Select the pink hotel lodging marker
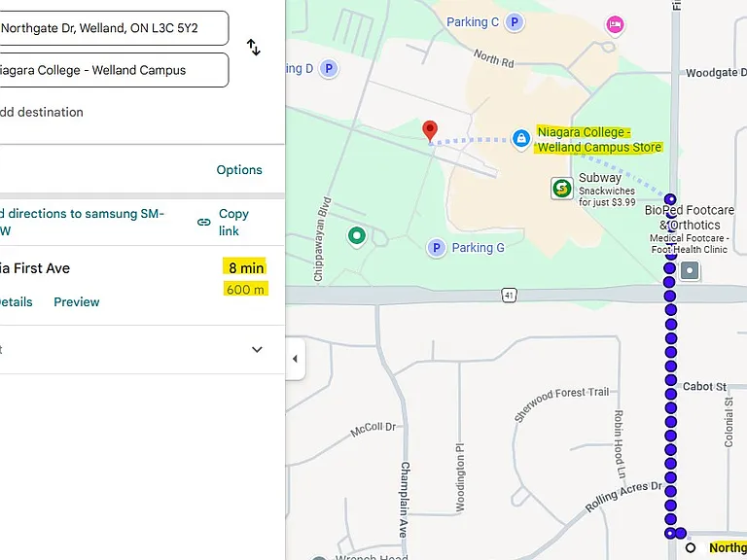Screen dimensions: 747x560 (615, 24)
